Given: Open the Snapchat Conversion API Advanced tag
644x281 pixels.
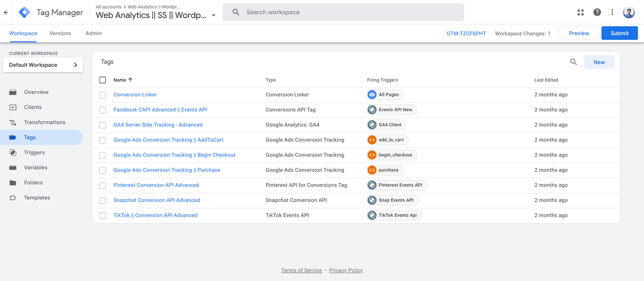Looking at the screenshot, I should [x=157, y=200].
